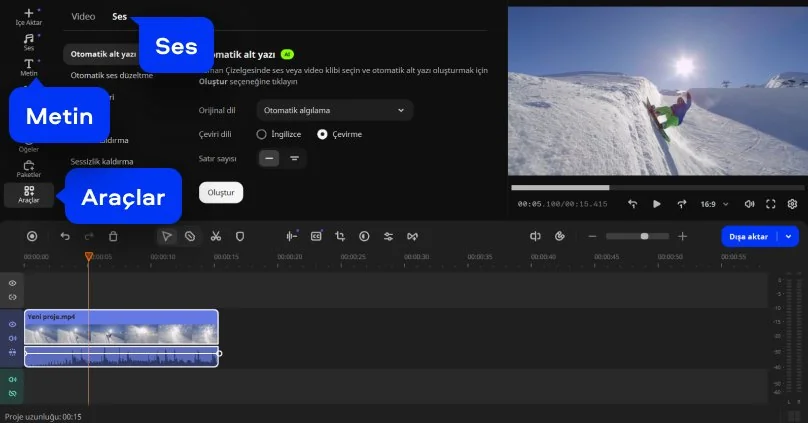Open the Orijinal dil dropdown

(x=334, y=110)
